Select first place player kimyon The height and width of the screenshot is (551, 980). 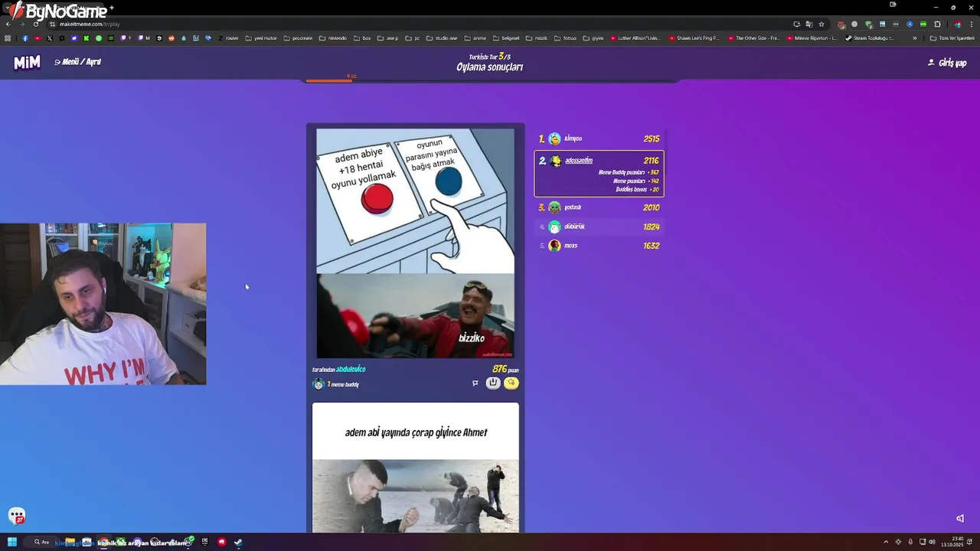click(x=599, y=139)
